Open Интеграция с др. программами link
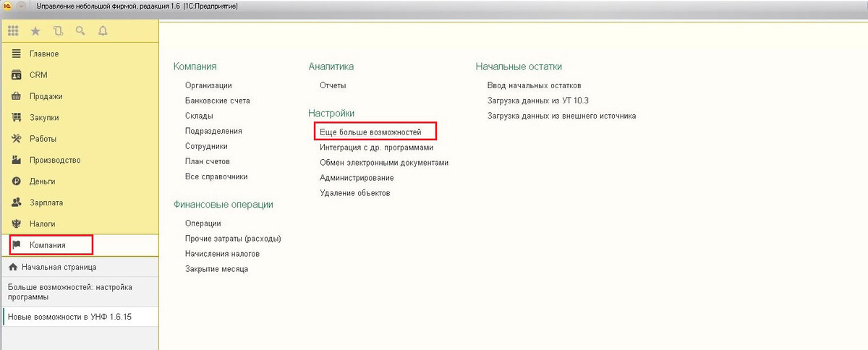This screenshot has height=350, width=868. click(x=377, y=148)
